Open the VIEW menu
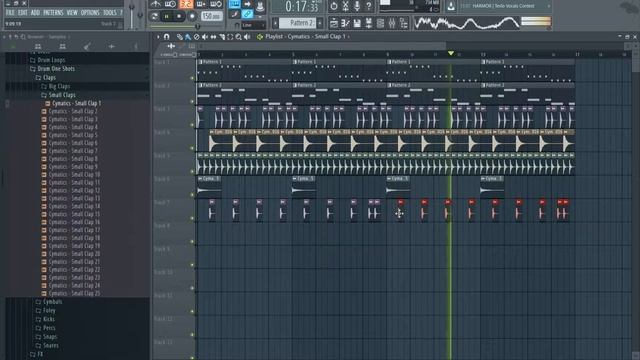 coord(72,13)
